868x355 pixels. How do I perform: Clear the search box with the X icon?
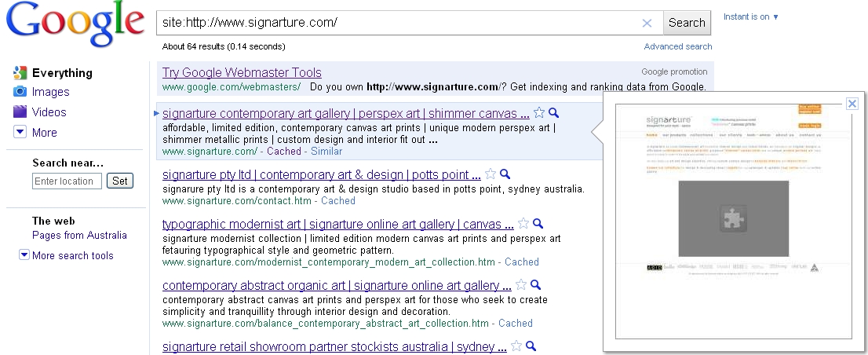[x=647, y=23]
